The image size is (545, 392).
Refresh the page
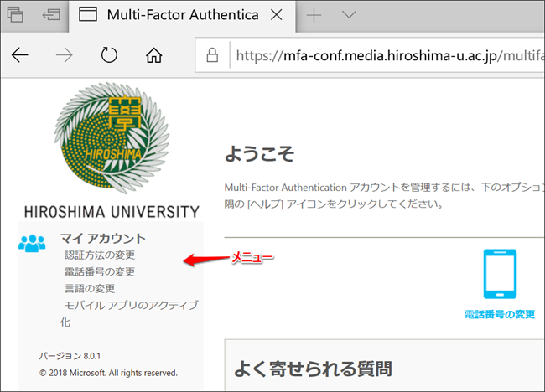coord(109,55)
